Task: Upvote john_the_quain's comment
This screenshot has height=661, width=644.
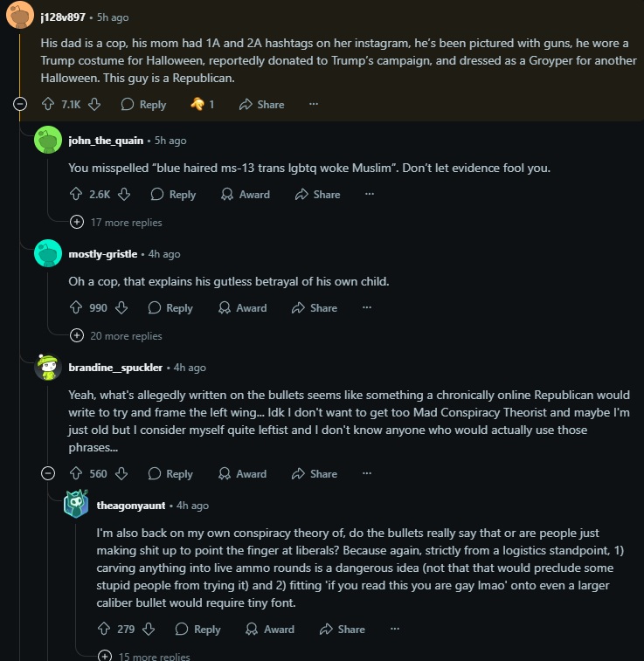Action: point(76,194)
